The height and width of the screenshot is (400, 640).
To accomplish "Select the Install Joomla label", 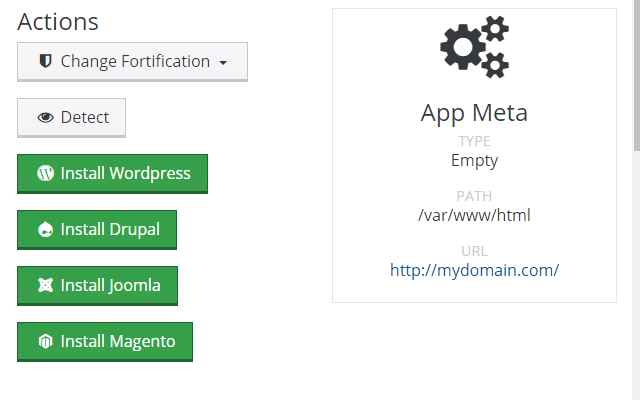I will [x=110, y=285].
